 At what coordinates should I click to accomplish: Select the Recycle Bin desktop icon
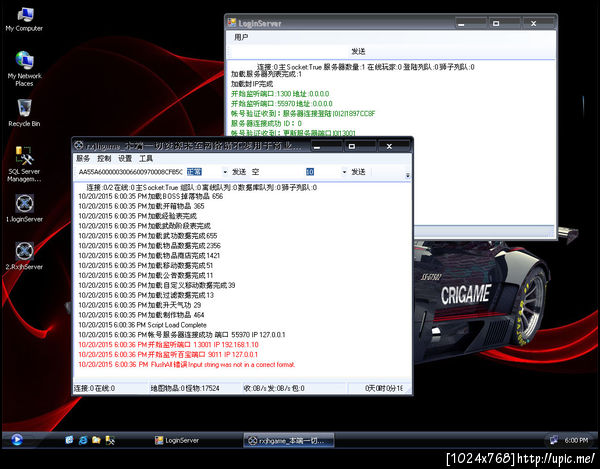click(x=24, y=112)
